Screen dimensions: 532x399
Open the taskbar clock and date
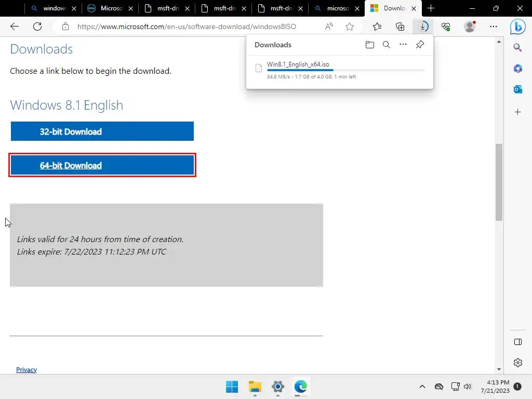495,387
